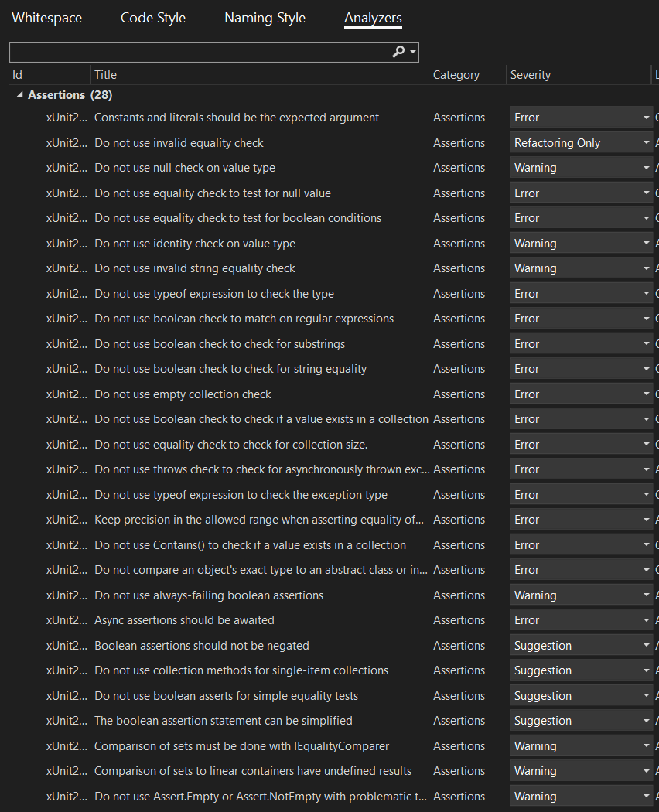
Task: Open severity dropdown for 'Constants and literals should be the expected argument'
Action: coord(581,118)
